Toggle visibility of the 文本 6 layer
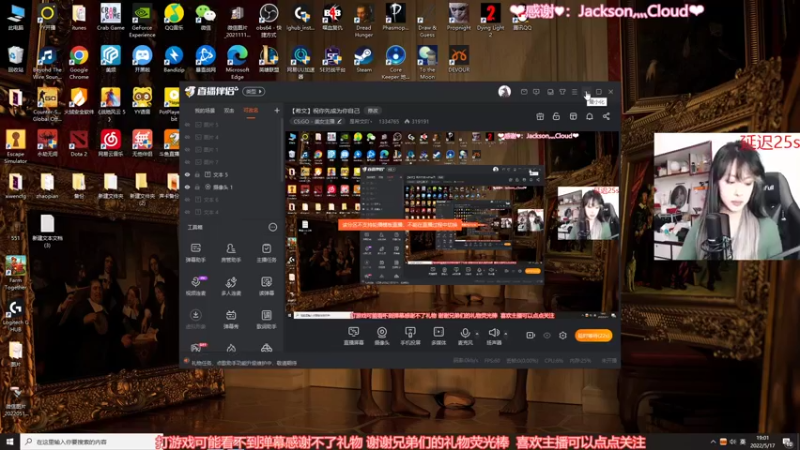 pyautogui.click(x=187, y=199)
